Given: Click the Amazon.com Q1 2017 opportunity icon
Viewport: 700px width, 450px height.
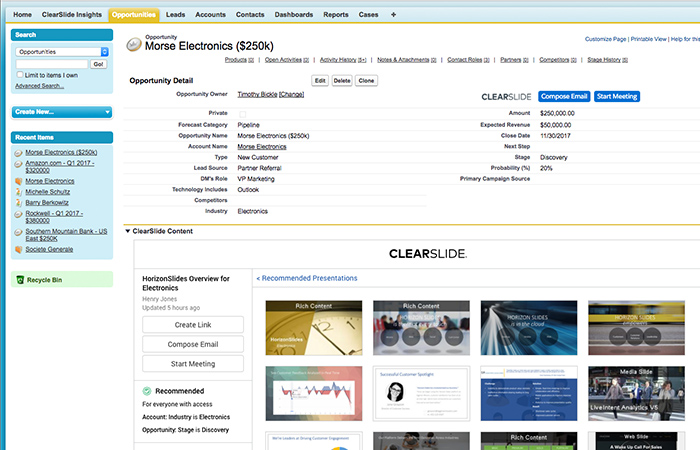Looking at the screenshot, I should point(18,164).
